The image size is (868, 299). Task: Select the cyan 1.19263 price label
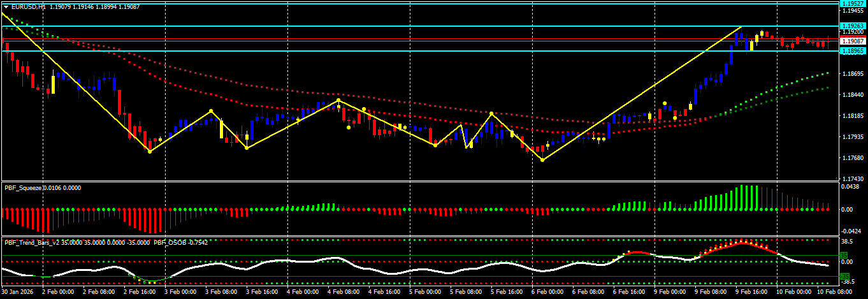coord(854,26)
